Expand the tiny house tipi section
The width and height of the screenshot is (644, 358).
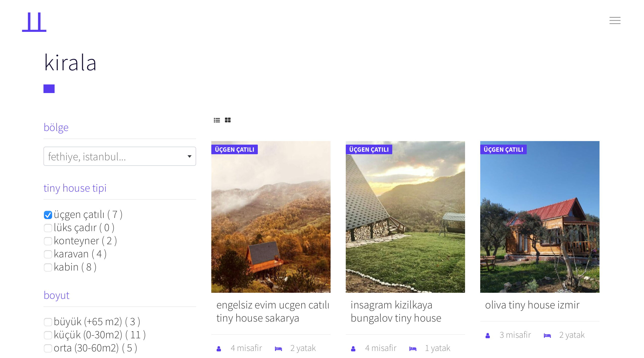coord(75,188)
